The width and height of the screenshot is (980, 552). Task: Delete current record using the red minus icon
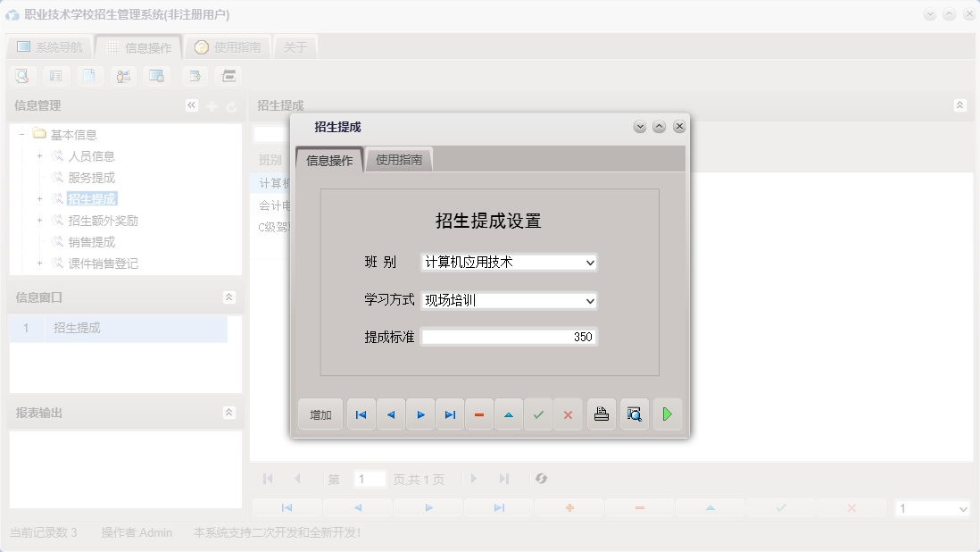479,414
